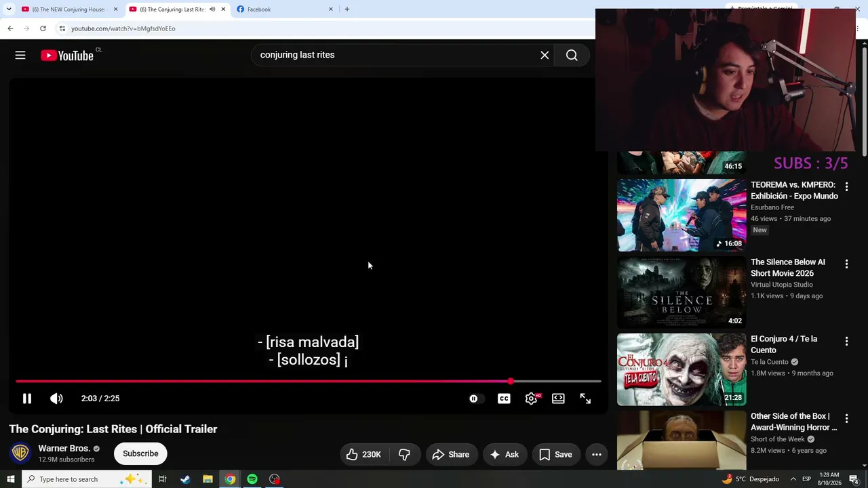The width and height of the screenshot is (868, 488).
Task: Open the Windows notification center
Action: 854,479
